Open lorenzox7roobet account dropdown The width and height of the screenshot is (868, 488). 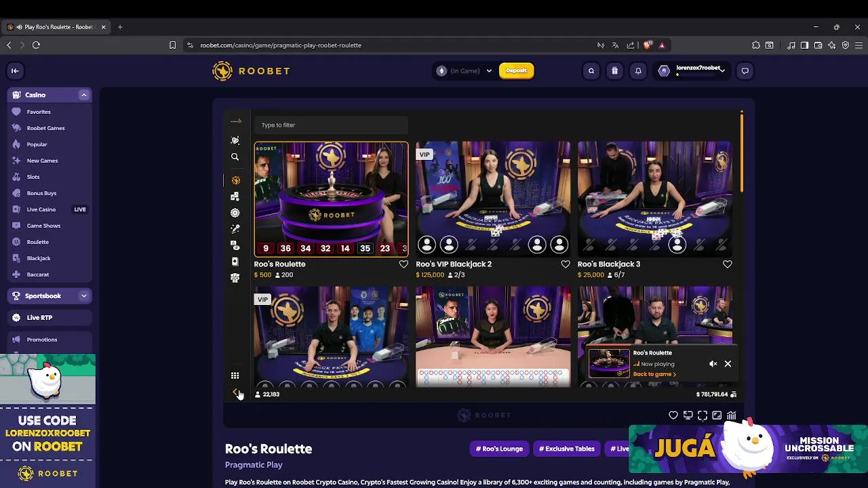(x=692, y=70)
